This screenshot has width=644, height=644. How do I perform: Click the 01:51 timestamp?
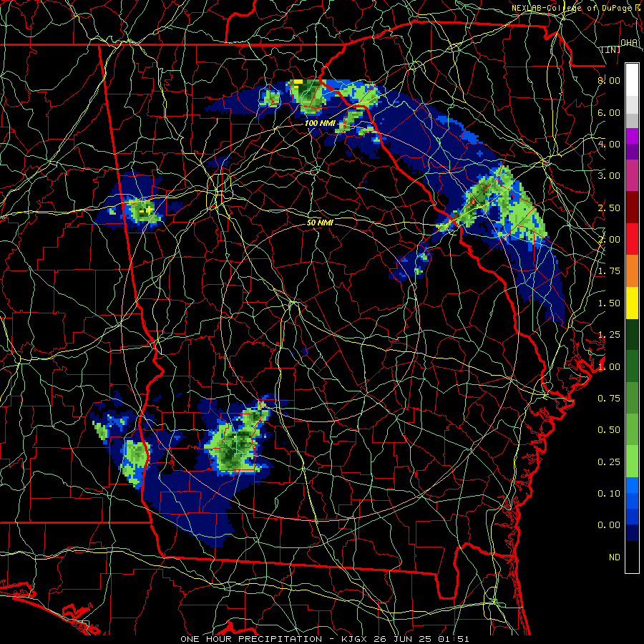coord(454,639)
